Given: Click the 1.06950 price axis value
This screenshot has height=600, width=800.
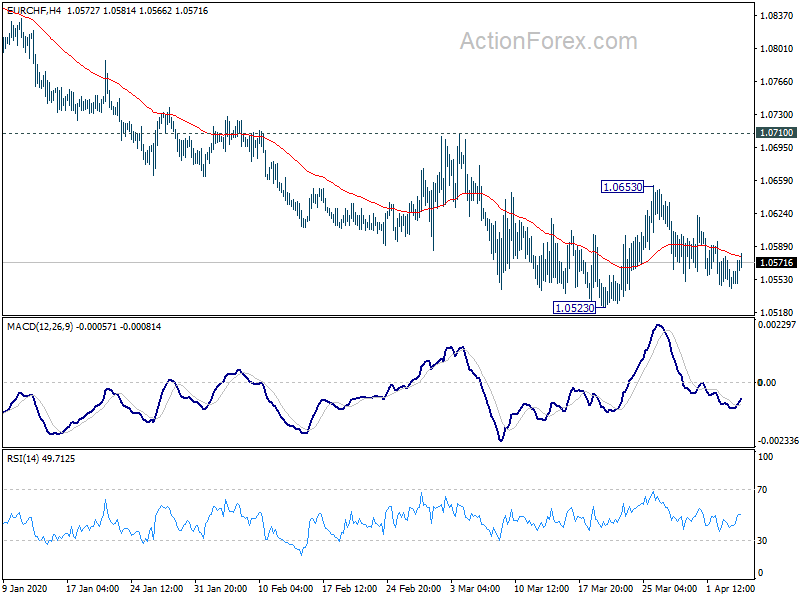Looking at the screenshot, I should (x=777, y=148).
